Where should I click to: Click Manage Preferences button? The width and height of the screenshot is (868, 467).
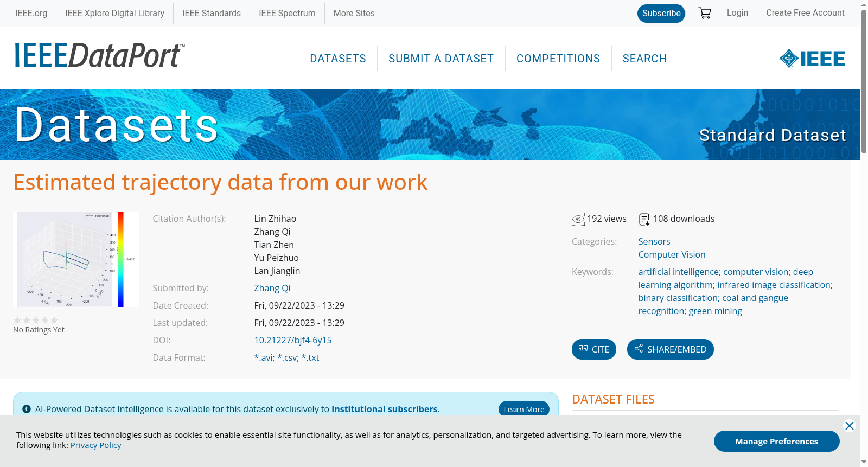point(776,441)
